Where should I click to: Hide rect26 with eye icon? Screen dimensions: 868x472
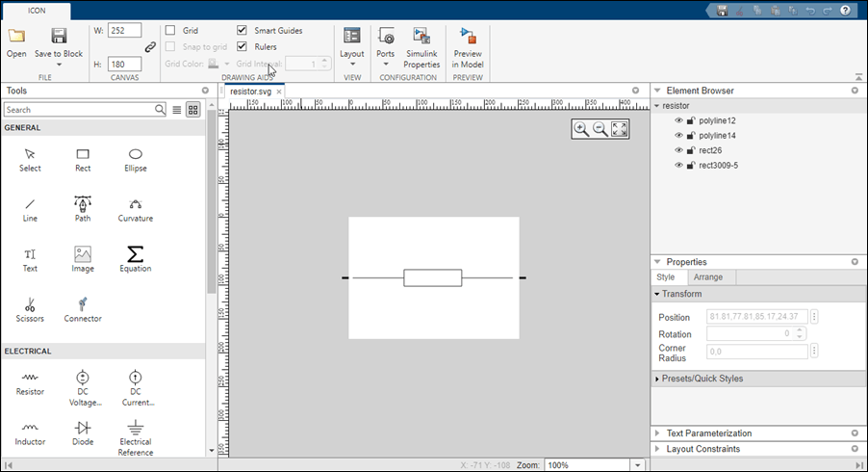[x=678, y=150]
